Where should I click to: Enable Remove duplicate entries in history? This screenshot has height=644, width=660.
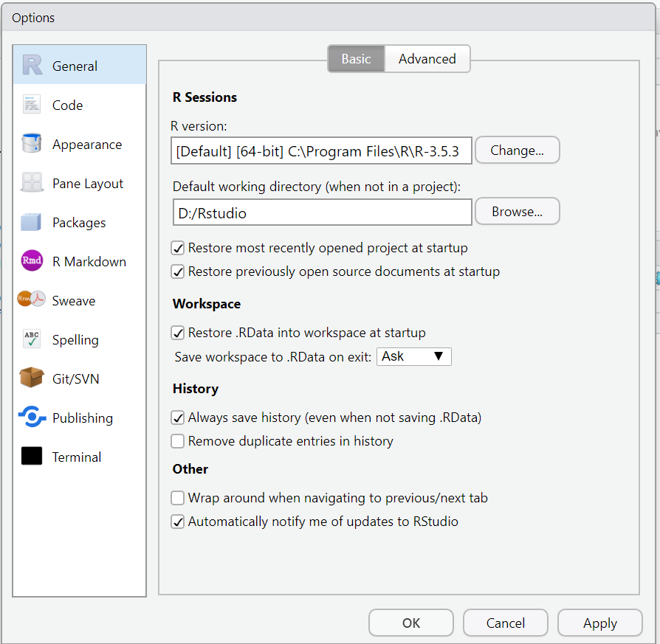(x=177, y=441)
